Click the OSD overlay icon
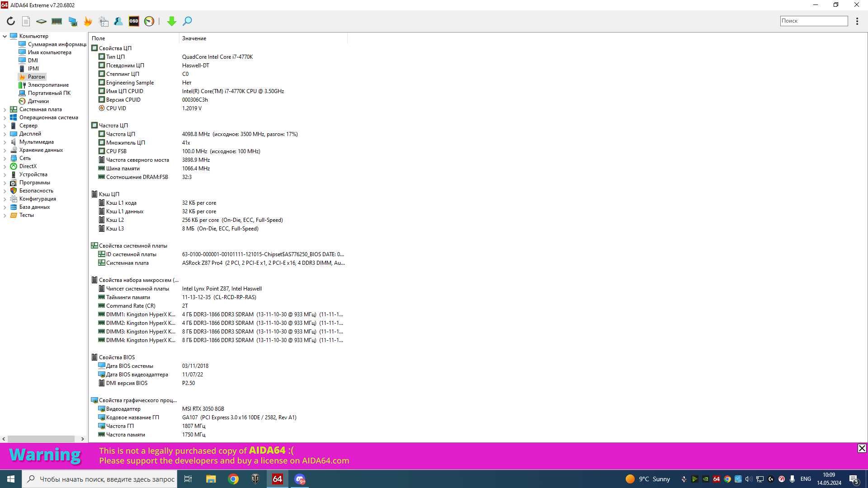 click(x=133, y=21)
